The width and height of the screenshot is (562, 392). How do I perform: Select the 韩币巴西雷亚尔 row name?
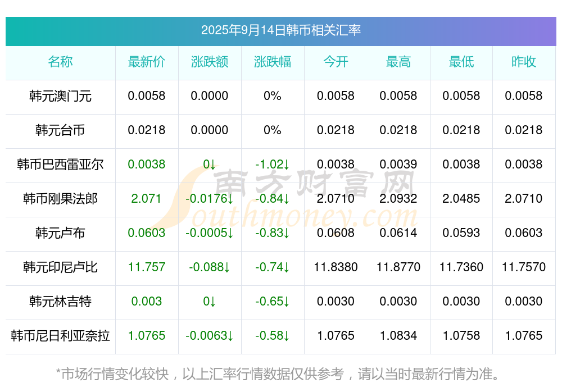(x=60, y=165)
